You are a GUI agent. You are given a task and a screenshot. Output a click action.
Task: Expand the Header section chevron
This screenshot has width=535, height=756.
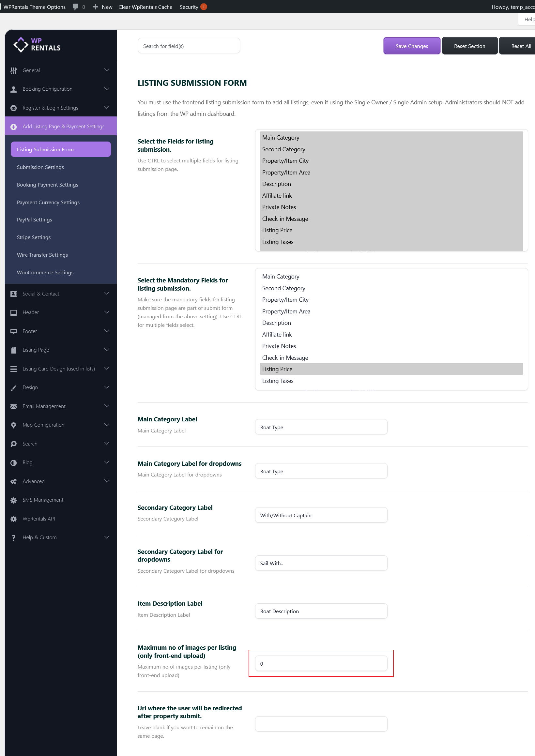point(106,312)
